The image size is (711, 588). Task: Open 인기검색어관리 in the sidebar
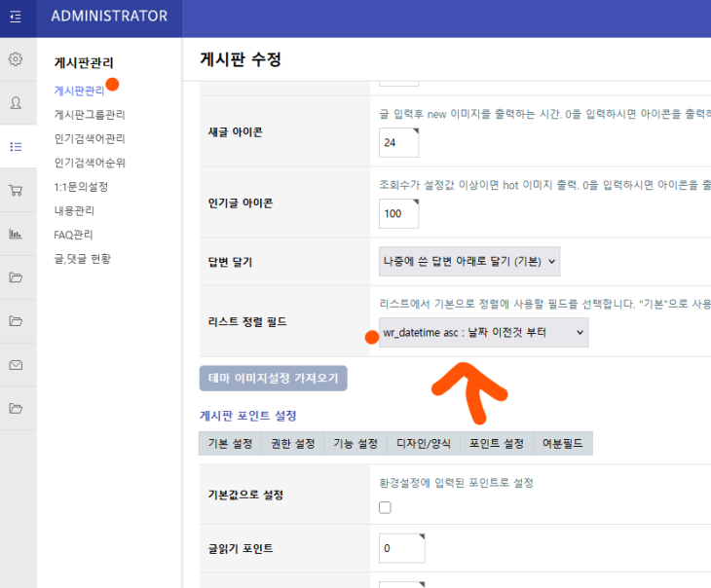pyautogui.click(x=90, y=139)
